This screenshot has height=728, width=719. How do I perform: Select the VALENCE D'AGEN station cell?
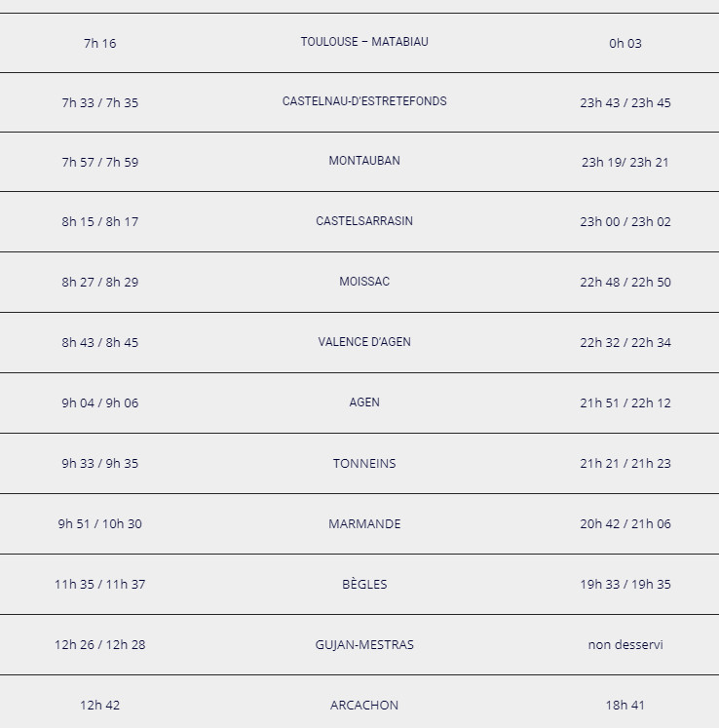click(364, 342)
